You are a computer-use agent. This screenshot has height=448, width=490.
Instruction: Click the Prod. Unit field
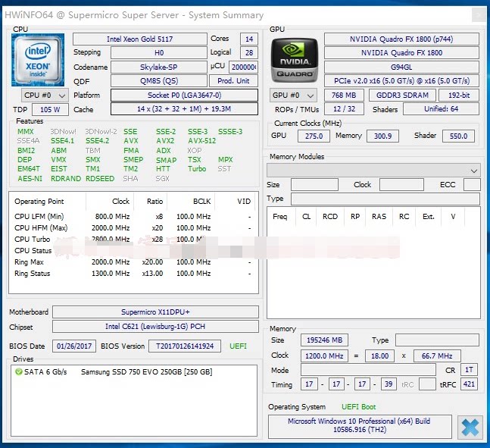pos(233,80)
